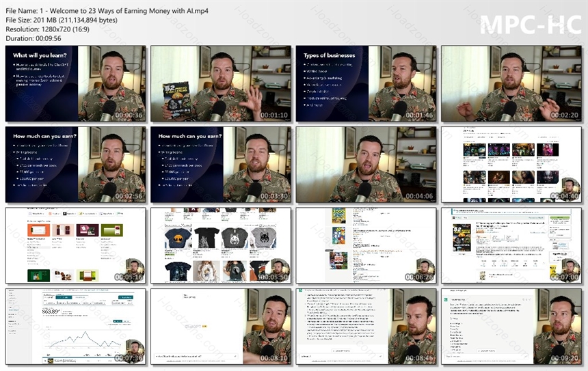Choose the final thumbnail at 00:09:20

(511, 327)
